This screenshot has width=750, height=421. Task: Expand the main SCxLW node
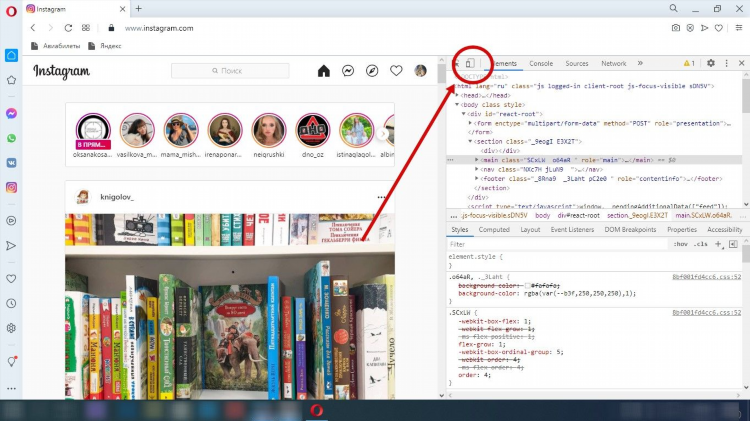(477, 160)
